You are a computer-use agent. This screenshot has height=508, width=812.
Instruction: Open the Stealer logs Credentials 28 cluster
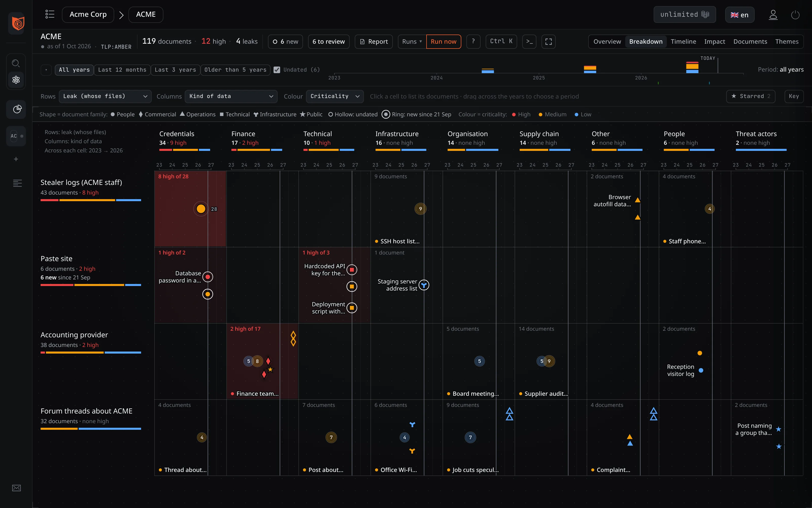(201, 209)
